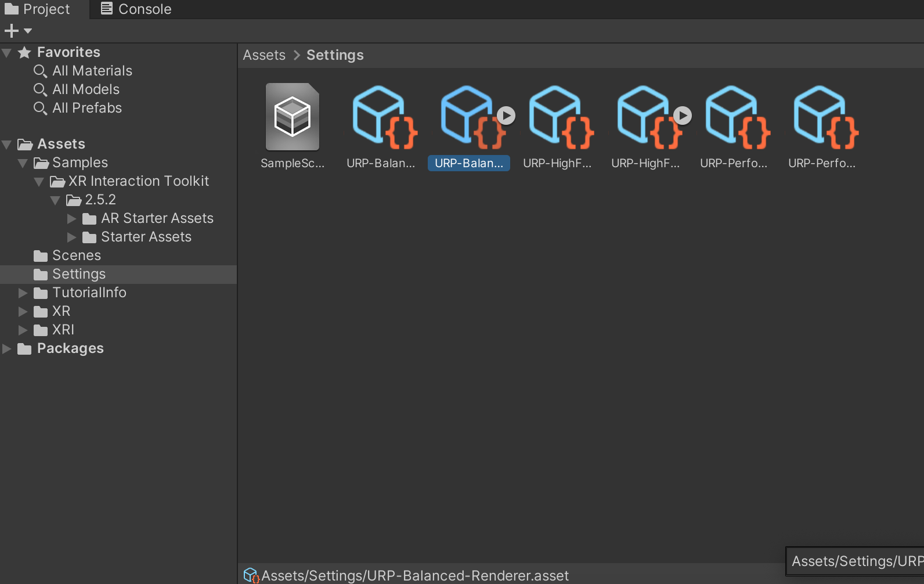The height and width of the screenshot is (584, 924).
Task: Collapse the 2.5.2 version folder
Action: pyautogui.click(x=56, y=200)
